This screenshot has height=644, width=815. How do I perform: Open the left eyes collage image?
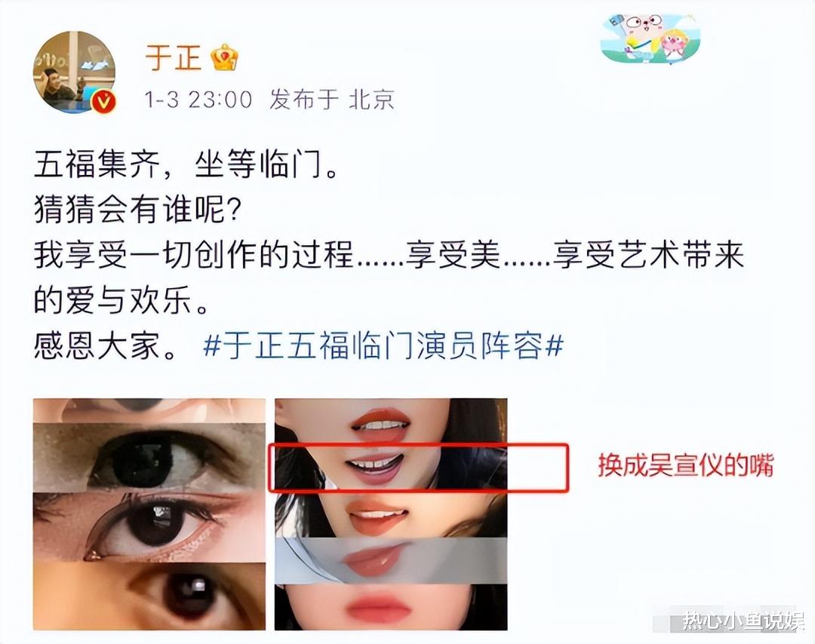click(149, 514)
